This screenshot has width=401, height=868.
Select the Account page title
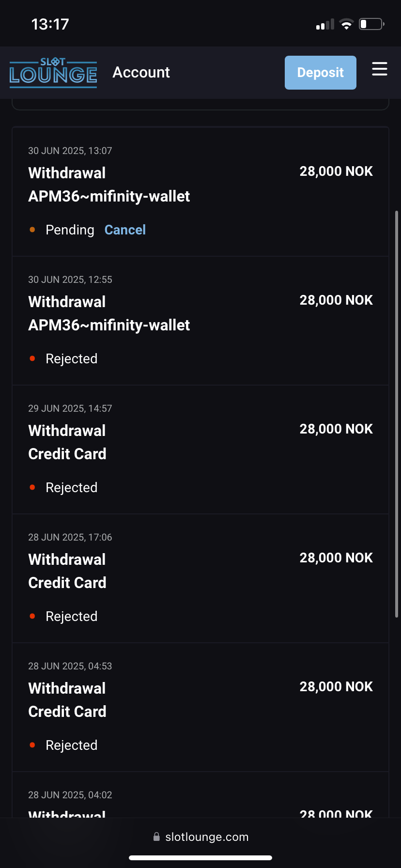[141, 73]
